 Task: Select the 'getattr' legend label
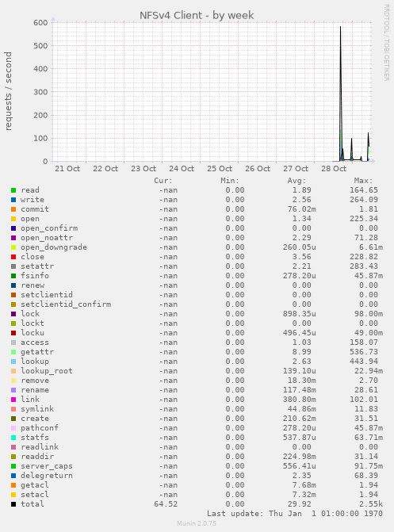click(37, 352)
